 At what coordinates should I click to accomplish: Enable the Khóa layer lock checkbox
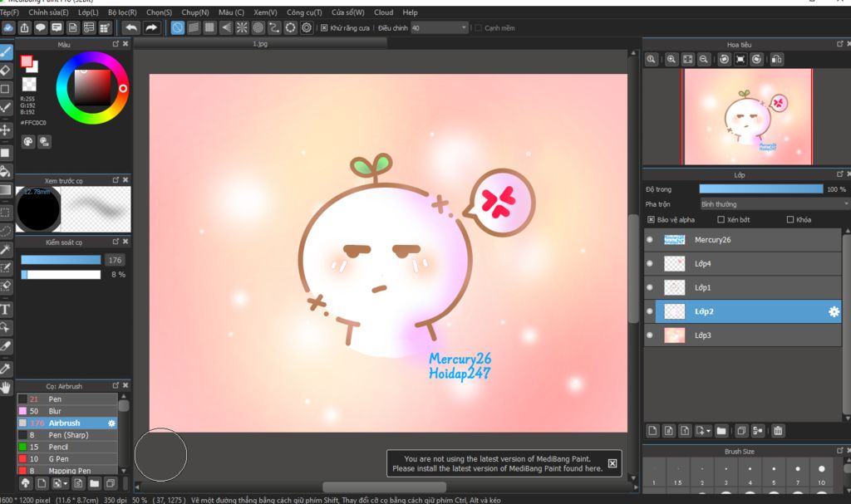(790, 220)
